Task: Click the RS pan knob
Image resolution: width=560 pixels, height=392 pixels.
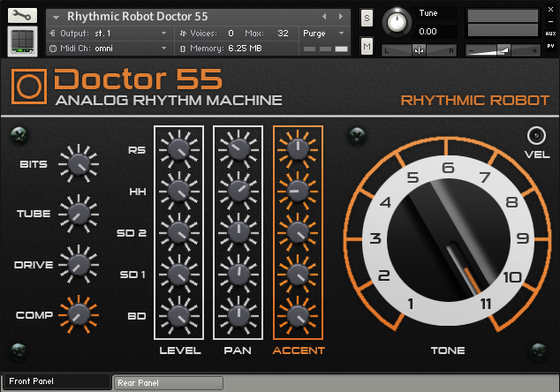Action: [238, 150]
